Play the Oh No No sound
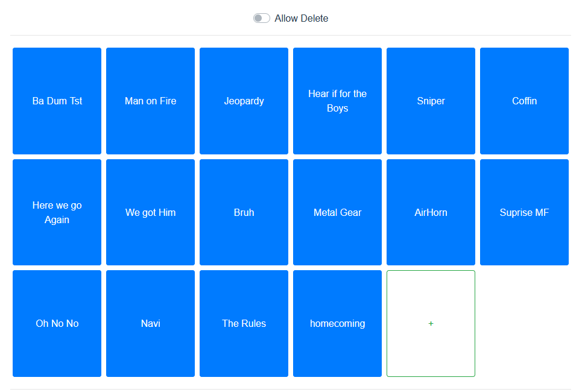This screenshot has width=582, height=392. [57, 323]
